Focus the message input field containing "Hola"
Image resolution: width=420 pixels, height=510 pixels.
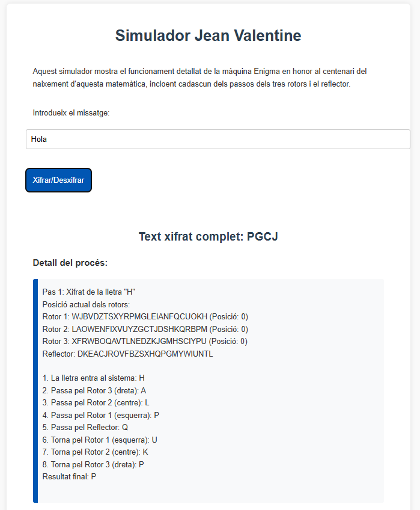point(218,139)
